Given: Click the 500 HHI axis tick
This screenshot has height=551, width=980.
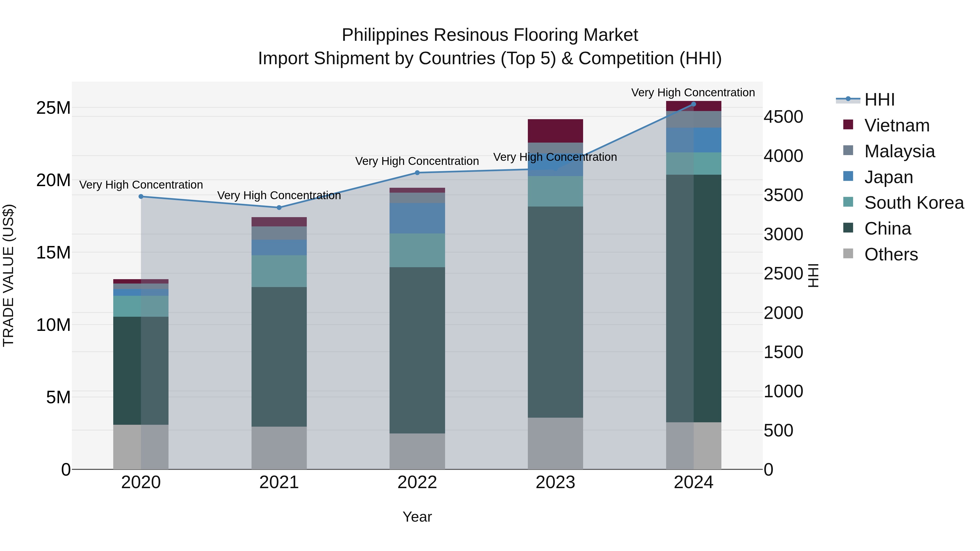Looking at the screenshot, I should (778, 430).
